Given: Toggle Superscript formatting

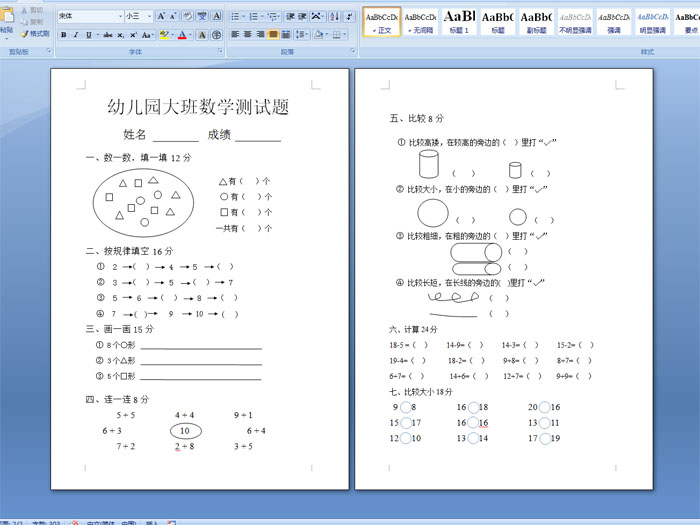Looking at the screenshot, I should (133, 34).
